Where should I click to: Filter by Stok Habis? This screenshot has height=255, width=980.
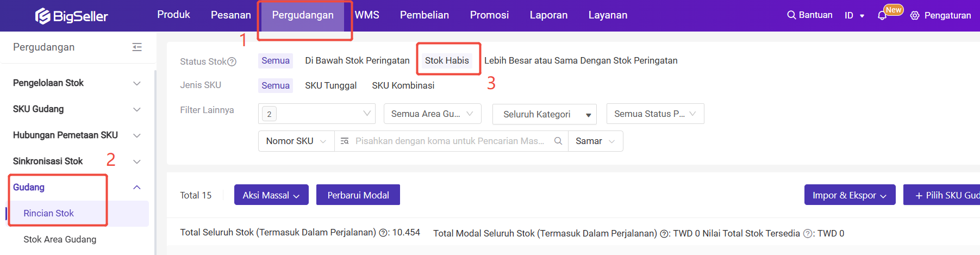[447, 61]
